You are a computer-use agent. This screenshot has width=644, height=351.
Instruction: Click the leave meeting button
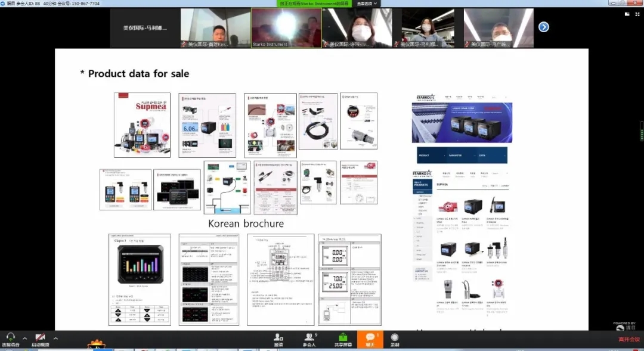coord(628,340)
